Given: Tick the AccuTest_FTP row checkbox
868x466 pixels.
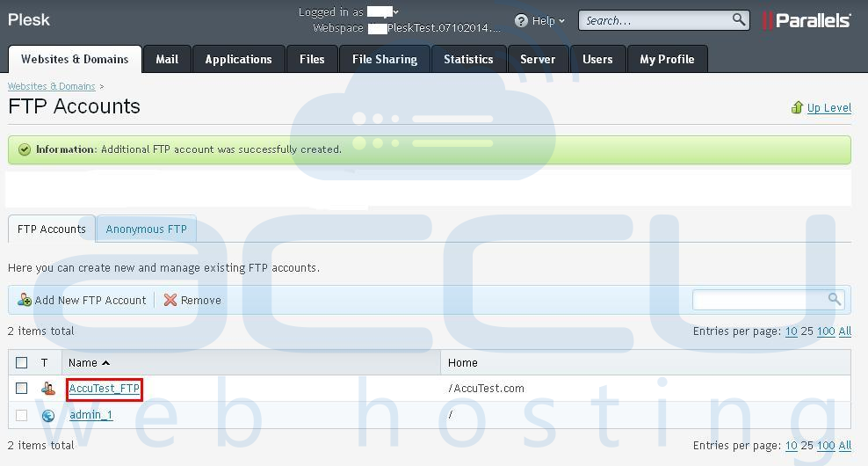Looking at the screenshot, I should point(22,389).
